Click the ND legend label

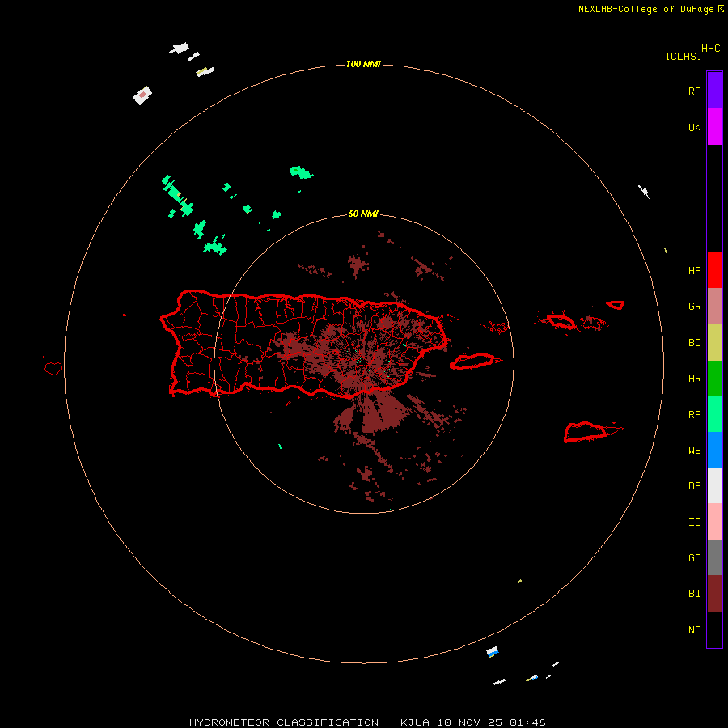tap(694, 630)
